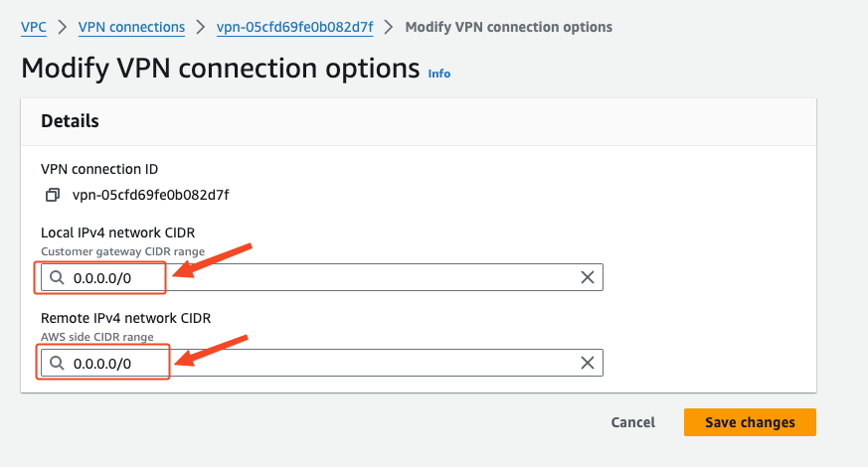Click the current Modify VPN connection options breadcrumb

coord(508,27)
